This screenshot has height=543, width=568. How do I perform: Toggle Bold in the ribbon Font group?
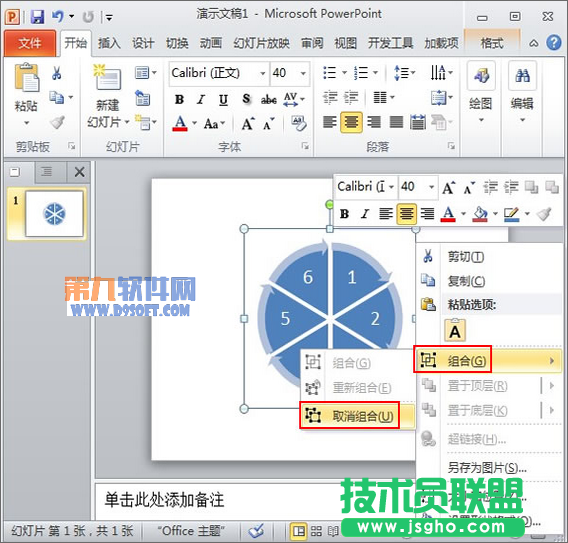click(x=179, y=99)
